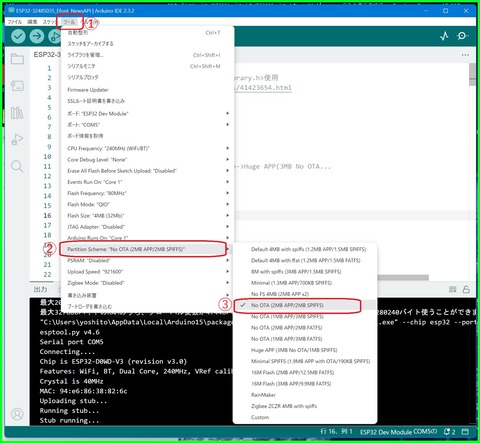480x443 pixels.
Task: Expand CPU Frequency 240MHz submenu
Action: 147,148
